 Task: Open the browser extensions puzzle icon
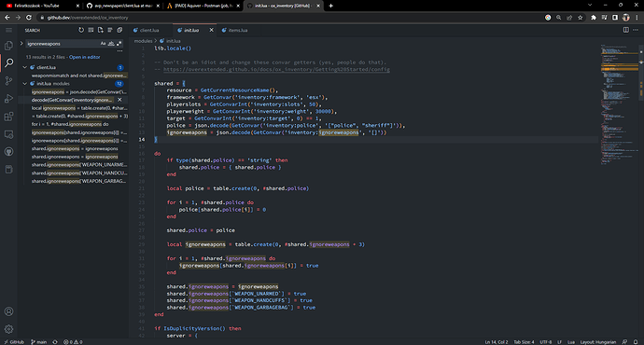(x=594, y=17)
